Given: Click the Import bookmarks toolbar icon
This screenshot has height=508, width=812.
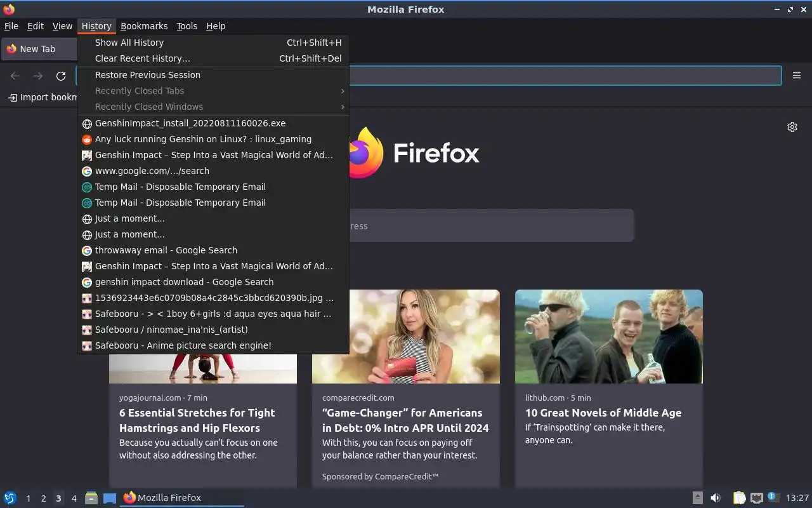Looking at the screenshot, I should tap(13, 97).
